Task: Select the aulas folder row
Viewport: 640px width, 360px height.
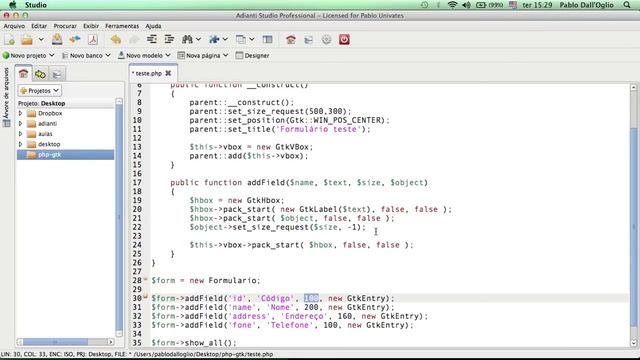Action: (65, 133)
